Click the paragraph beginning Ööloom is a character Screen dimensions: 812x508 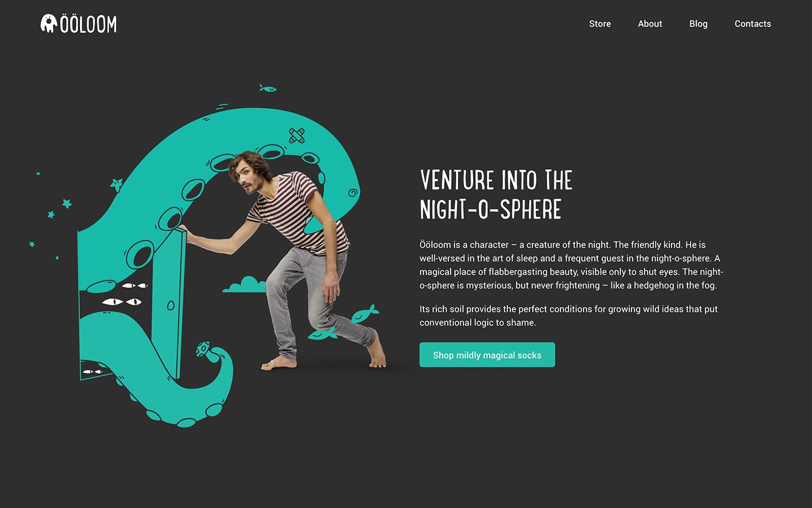571,265
